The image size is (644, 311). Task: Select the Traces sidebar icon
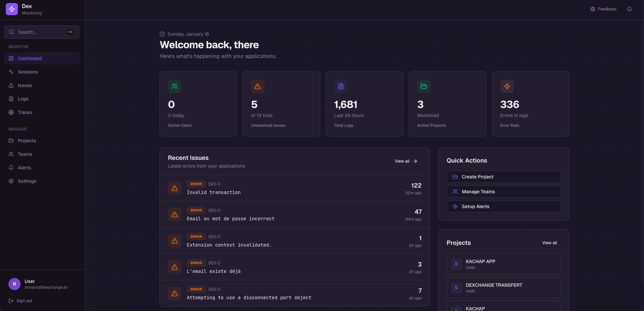pos(11,112)
